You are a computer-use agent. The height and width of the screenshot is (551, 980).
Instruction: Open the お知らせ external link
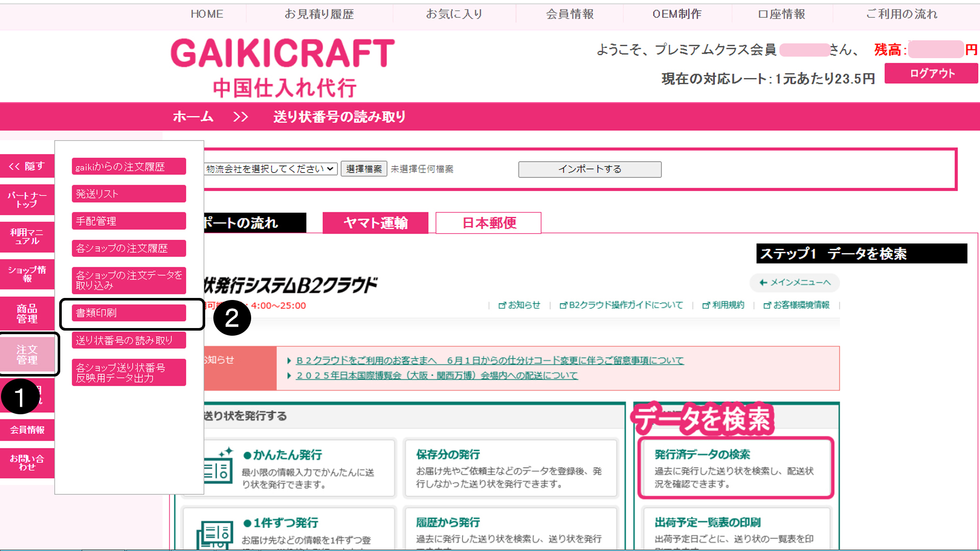pos(520,305)
